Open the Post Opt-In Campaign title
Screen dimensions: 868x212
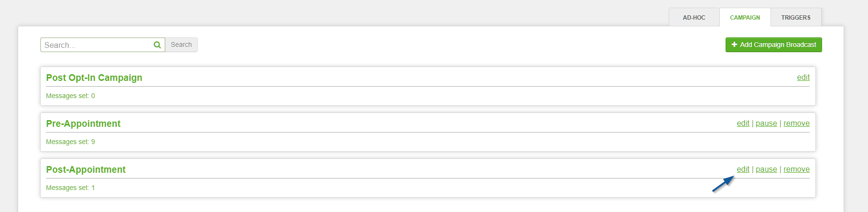pos(94,78)
